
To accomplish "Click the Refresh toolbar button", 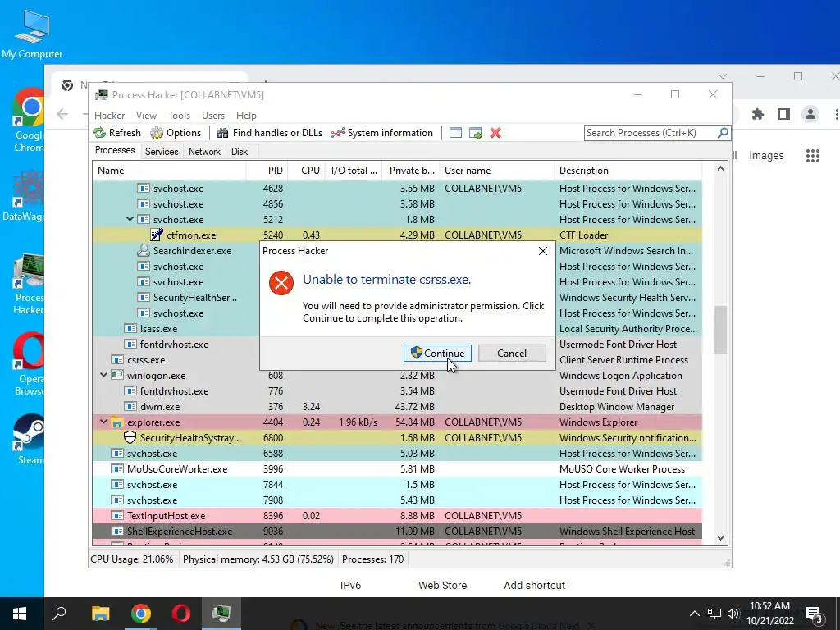I will pos(116,133).
